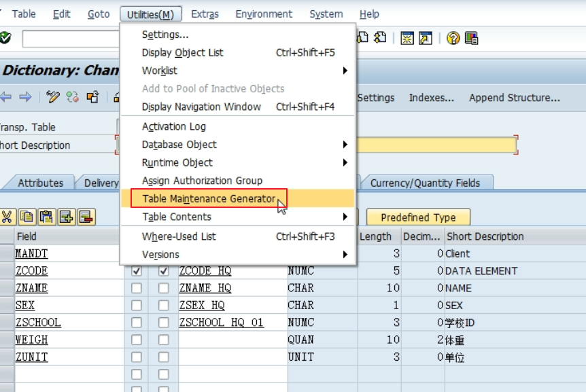Check the Key checkbox in WEIGH row

pos(137,340)
